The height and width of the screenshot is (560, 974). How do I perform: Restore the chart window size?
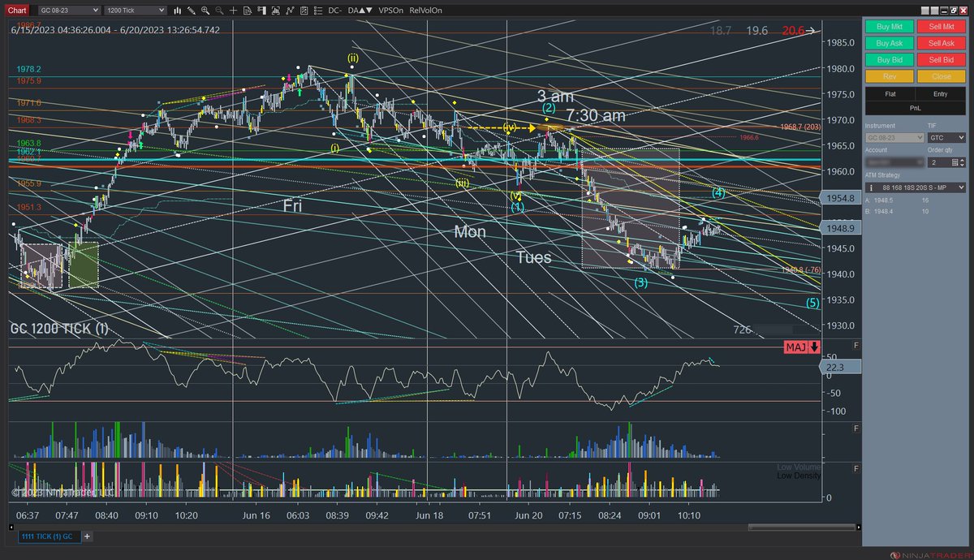954,11
